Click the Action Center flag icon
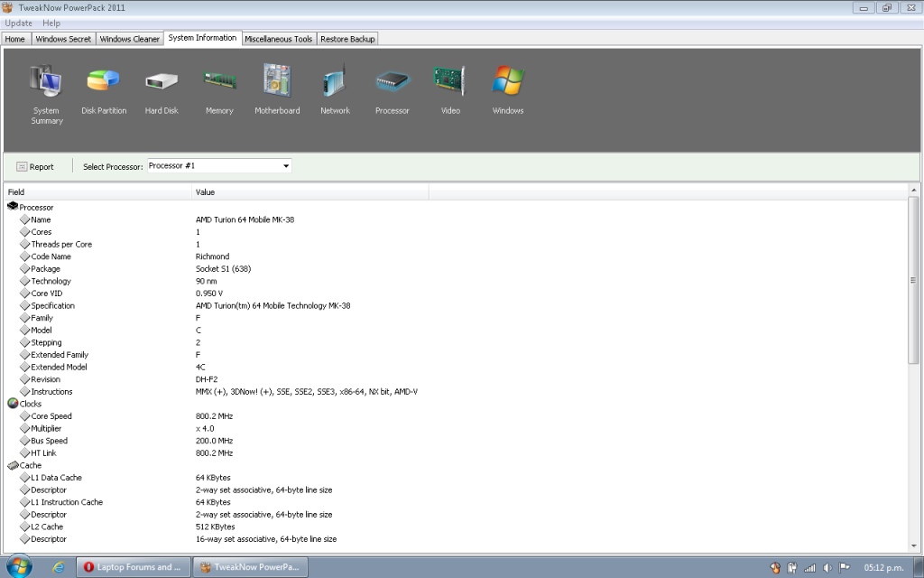 click(x=845, y=567)
